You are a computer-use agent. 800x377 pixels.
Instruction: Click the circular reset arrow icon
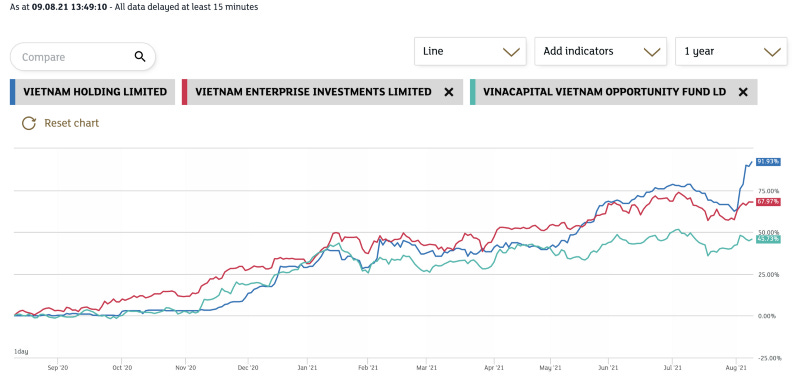click(x=29, y=123)
